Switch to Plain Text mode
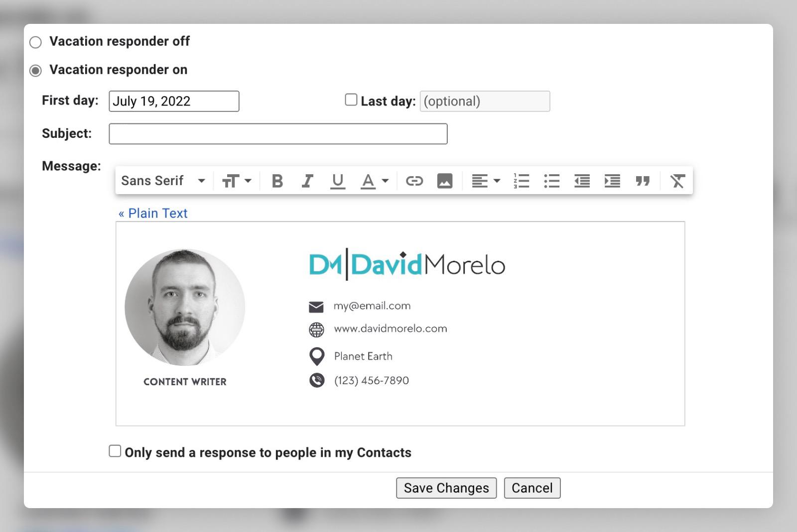This screenshot has width=797, height=532. [153, 213]
